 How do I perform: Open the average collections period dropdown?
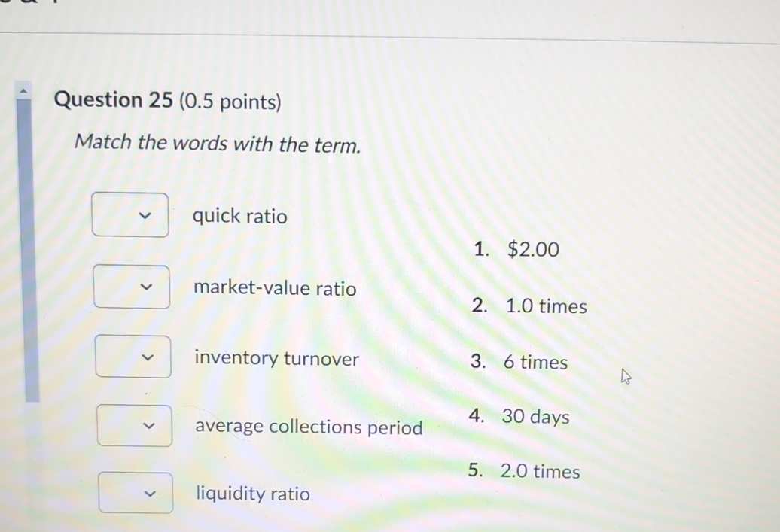[x=134, y=425]
